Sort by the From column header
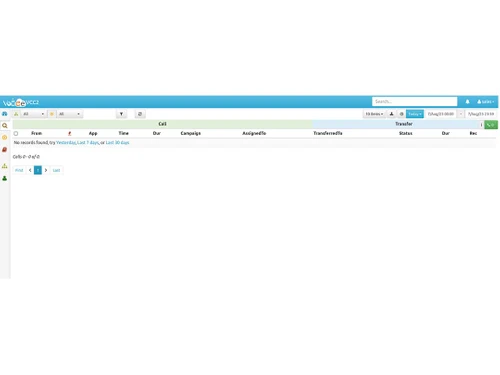This screenshot has height=375, width=500. coord(37,133)
